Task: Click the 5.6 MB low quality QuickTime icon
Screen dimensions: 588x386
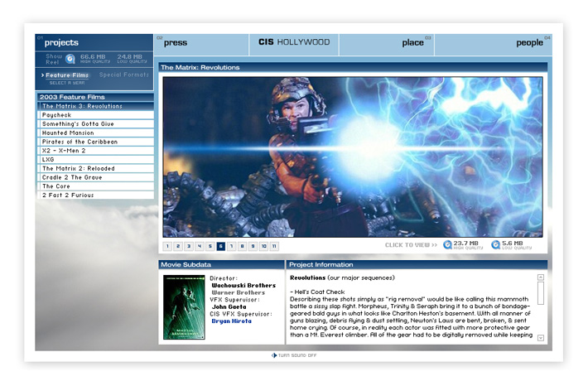Action: (x=496, y=245)
